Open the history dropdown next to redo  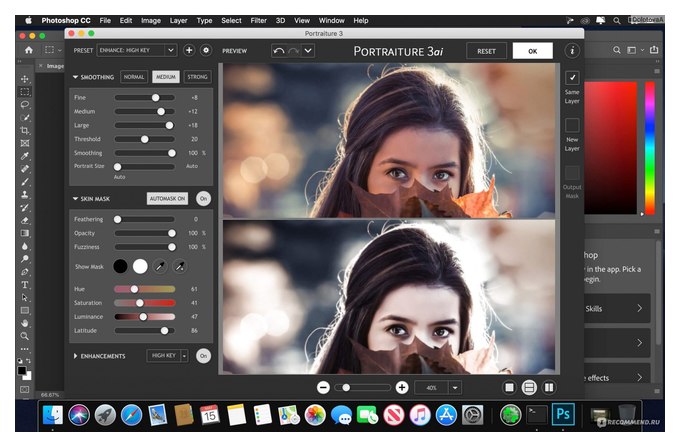coord(308,51)
